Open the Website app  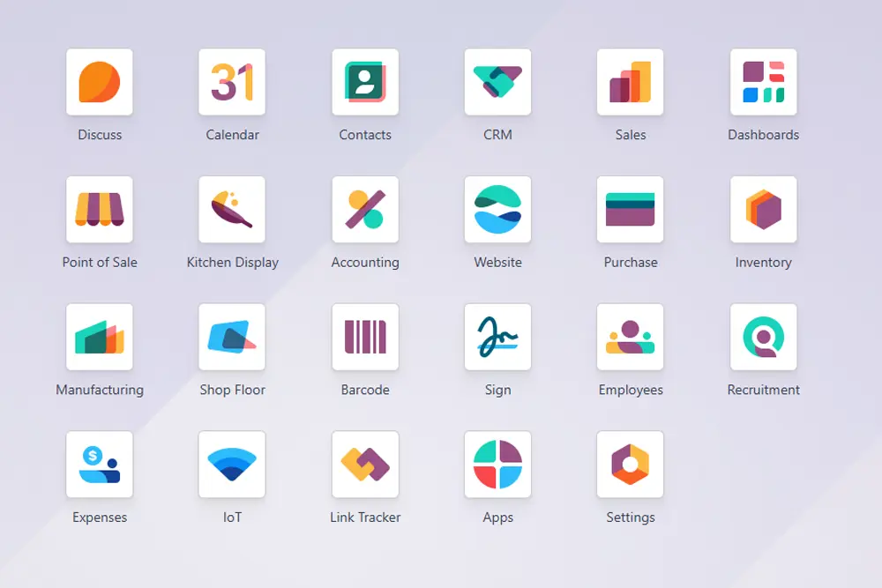[x=497, y=210]
